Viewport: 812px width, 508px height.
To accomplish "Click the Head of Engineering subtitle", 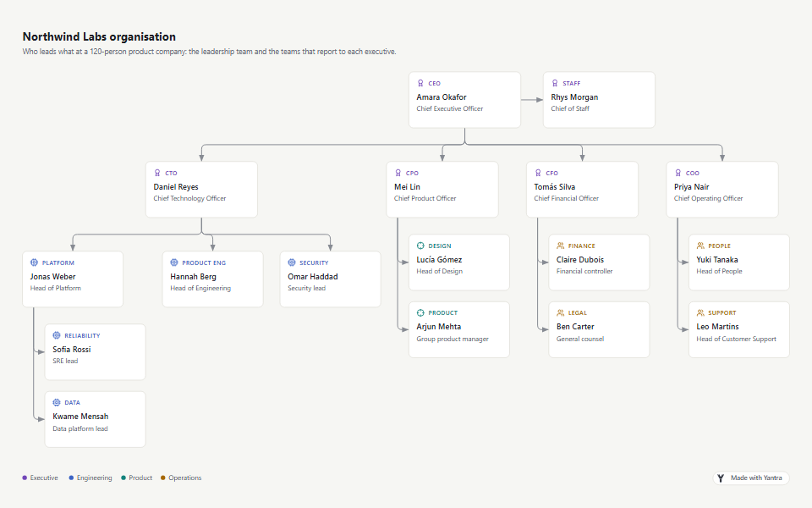I will [200, 288].
